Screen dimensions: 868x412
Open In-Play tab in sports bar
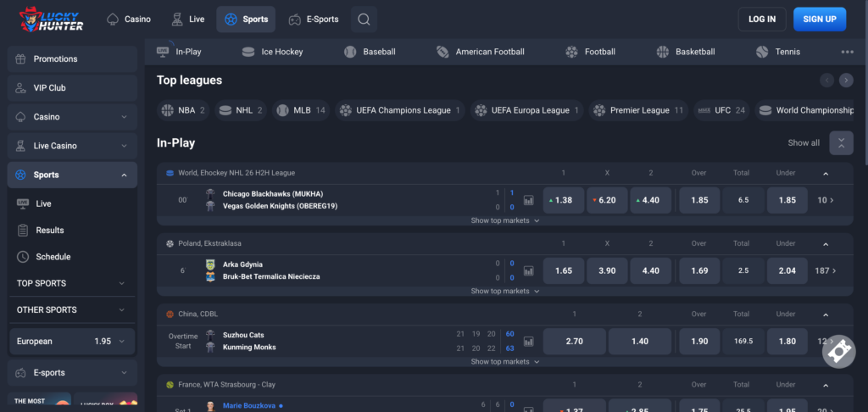(180, 52)
